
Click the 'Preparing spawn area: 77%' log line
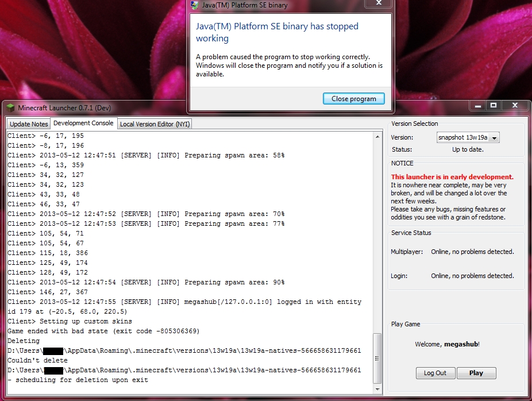(x=146, y=224)
